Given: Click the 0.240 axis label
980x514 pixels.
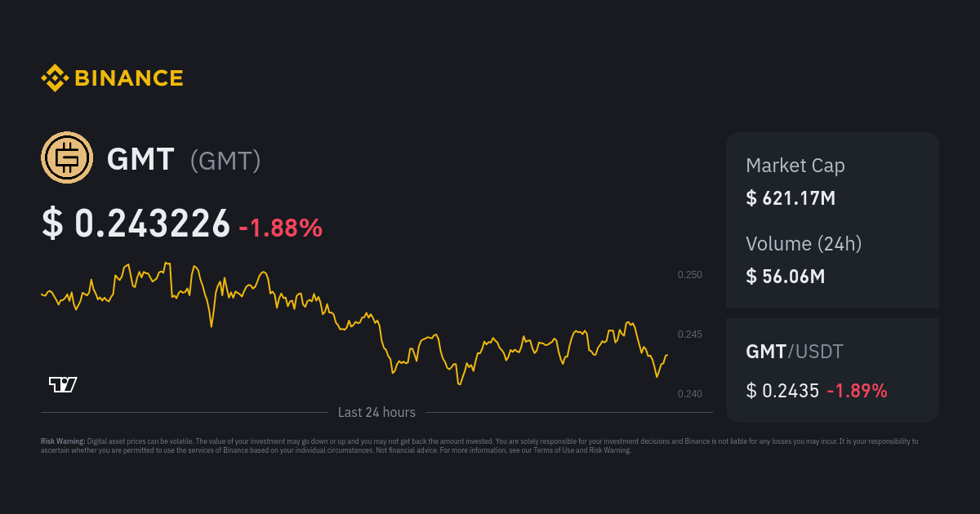Looking at the screenshot, I should [689, 394].
